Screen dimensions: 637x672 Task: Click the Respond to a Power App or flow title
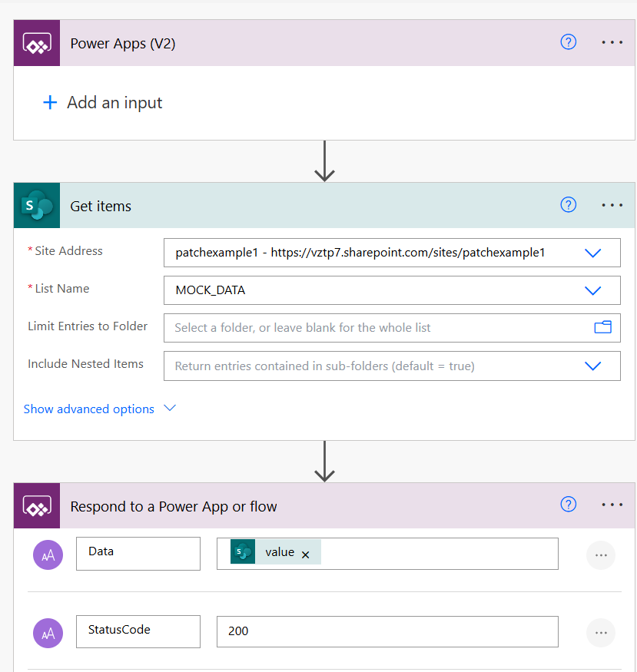pyautogui.click(x=174, y=507)
